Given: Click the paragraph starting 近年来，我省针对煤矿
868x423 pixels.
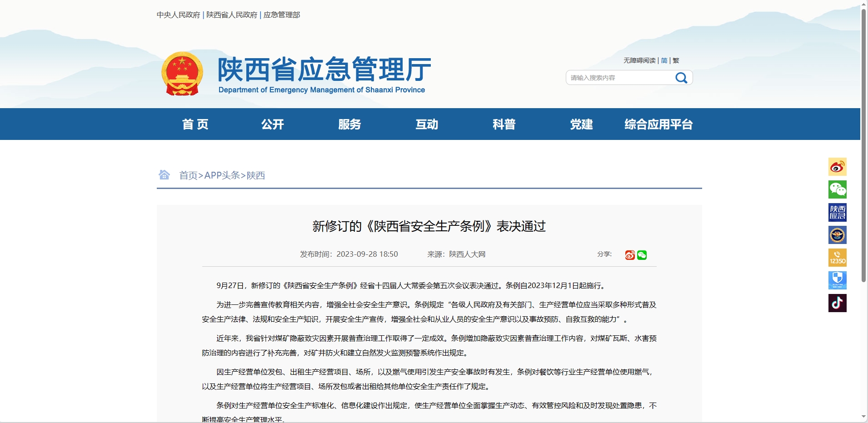Looking at the screenshot, I should (x=429, y=345).
